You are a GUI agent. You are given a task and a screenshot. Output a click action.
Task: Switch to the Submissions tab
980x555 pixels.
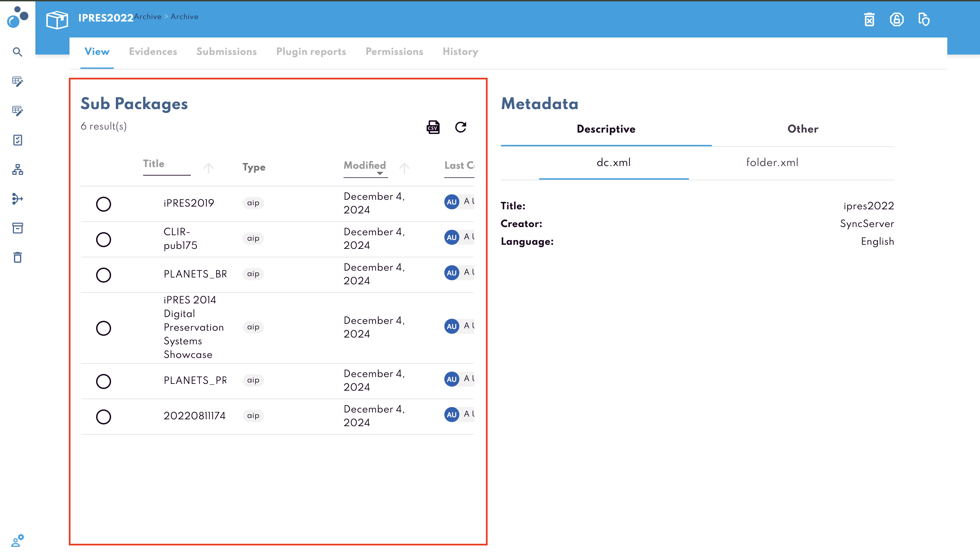tap(227, 52)
